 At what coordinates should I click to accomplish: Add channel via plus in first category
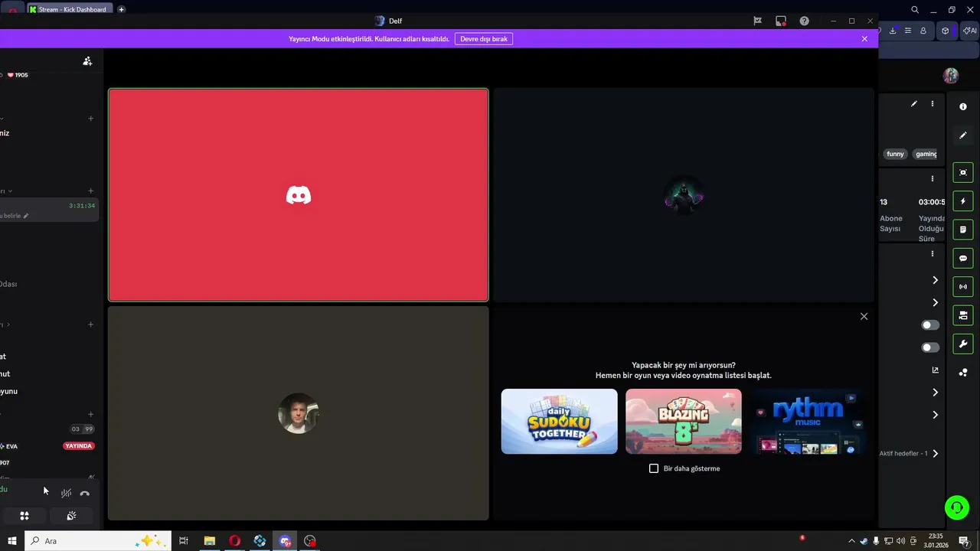coord(90,119)
